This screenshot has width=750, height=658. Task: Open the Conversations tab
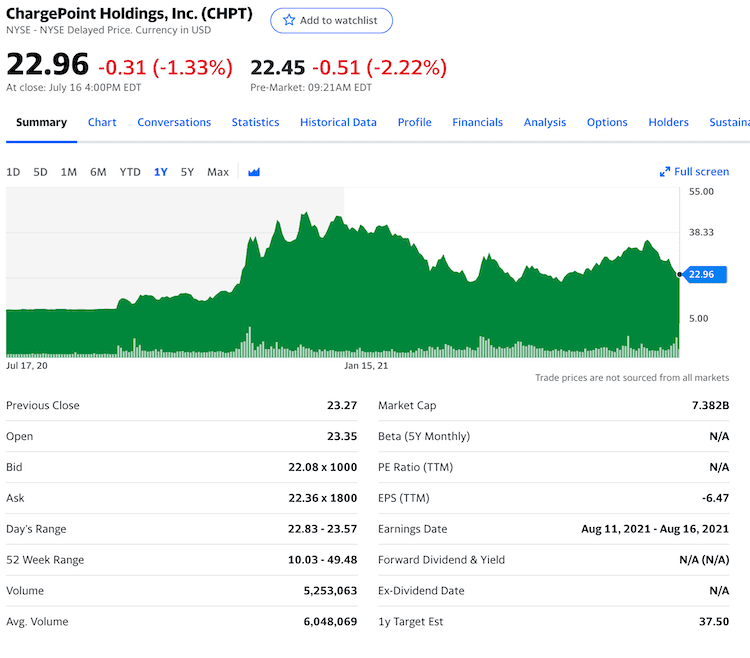pyautogui.click(x=174, y=122)
